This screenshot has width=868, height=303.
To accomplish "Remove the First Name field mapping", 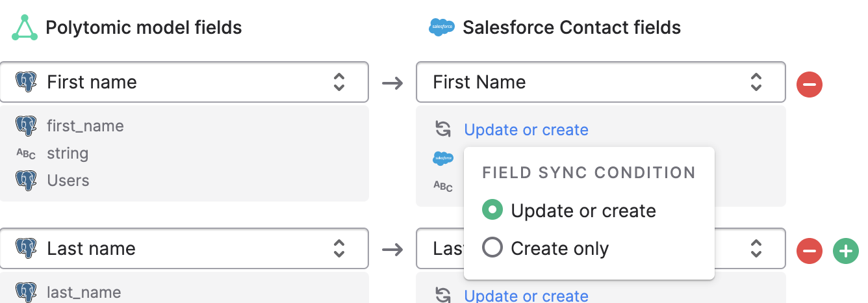I will point(810,84).
